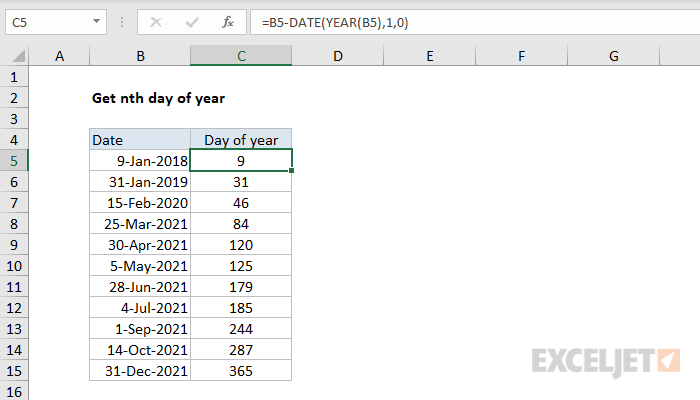The height and width of the screenshot is (400, 700).
Task: Select row 10 header
Action: pos(14,266)
